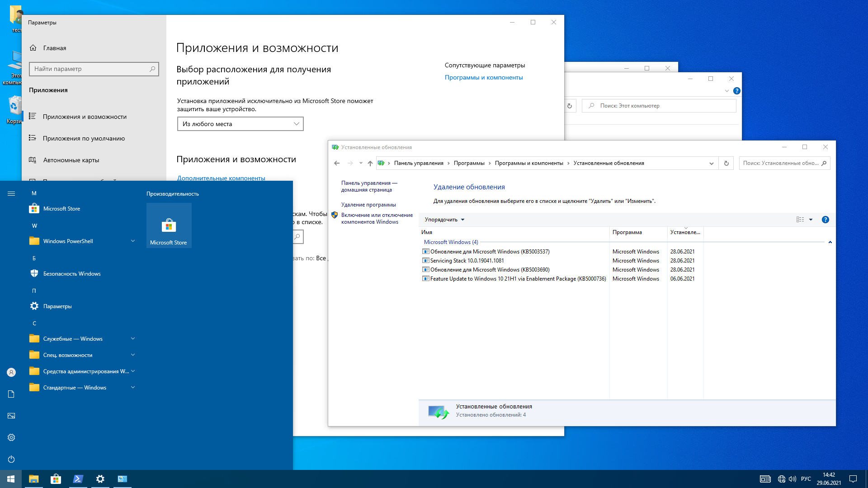Expand the Windows PowerShell folder
This screenshot has width=868, height=488.
(133, 241)
